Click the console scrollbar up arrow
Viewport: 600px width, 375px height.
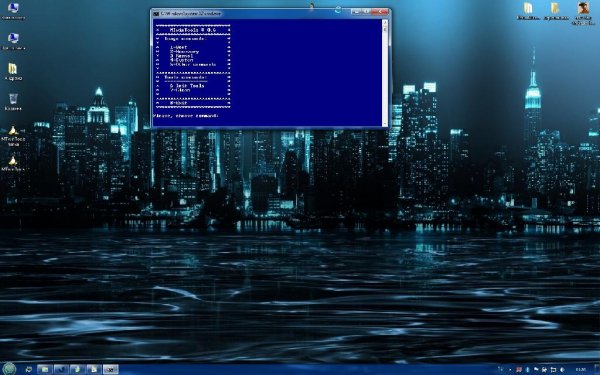385,23
